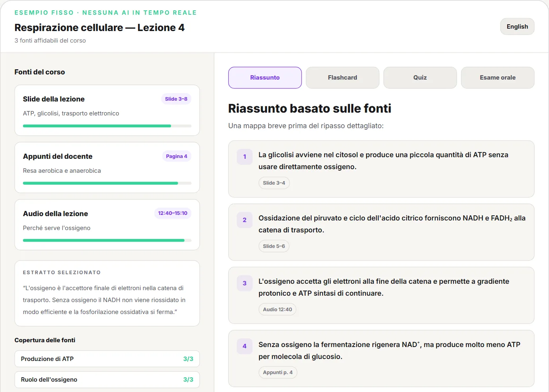The height and width of the screenshot is (392, 549).
Task: Select the Appunti del docente source card
Action: 107,168
